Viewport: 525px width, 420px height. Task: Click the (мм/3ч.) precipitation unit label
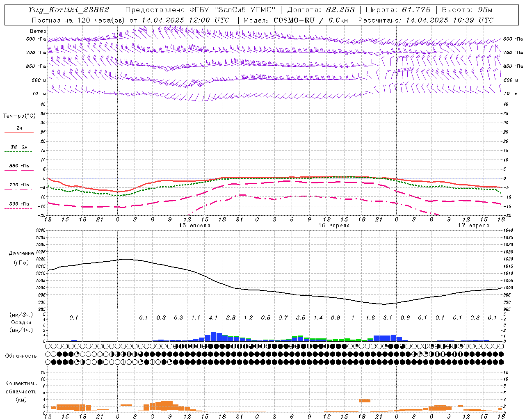[21, 315]
